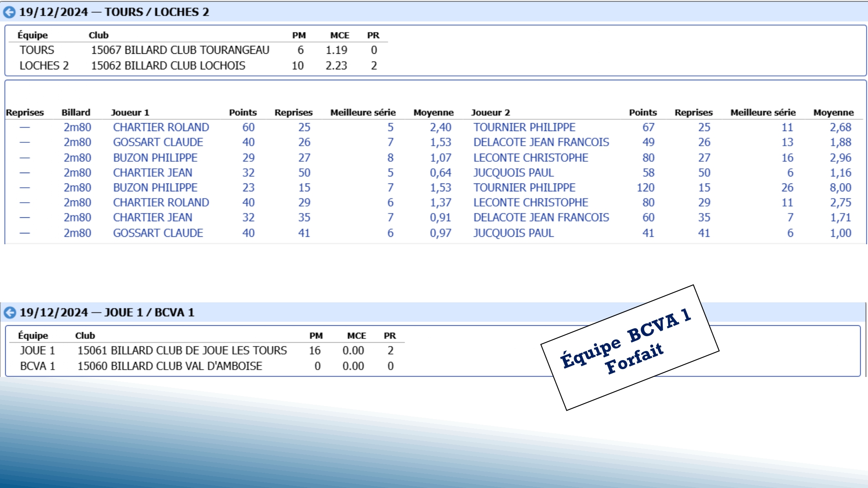This screenshot has height=488, width=868.
Task: Click meilleure série value 26 of TOURNIER PHILIPPE
Action: click(787, 188)
